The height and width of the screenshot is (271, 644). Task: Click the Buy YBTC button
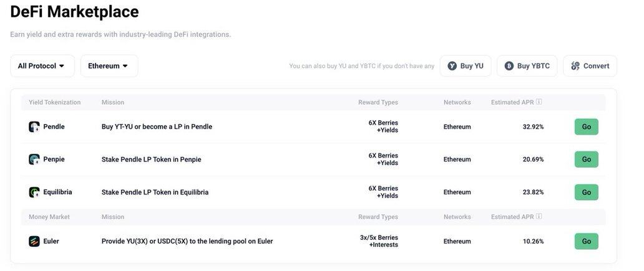coord(527,66)
